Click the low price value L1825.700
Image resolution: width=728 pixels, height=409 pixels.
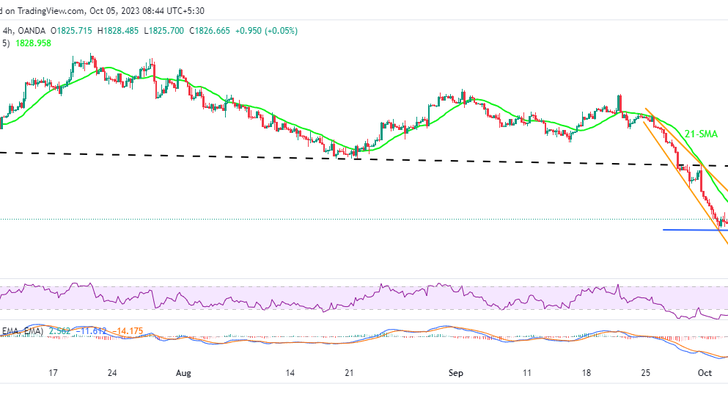[x=164, y=31]
